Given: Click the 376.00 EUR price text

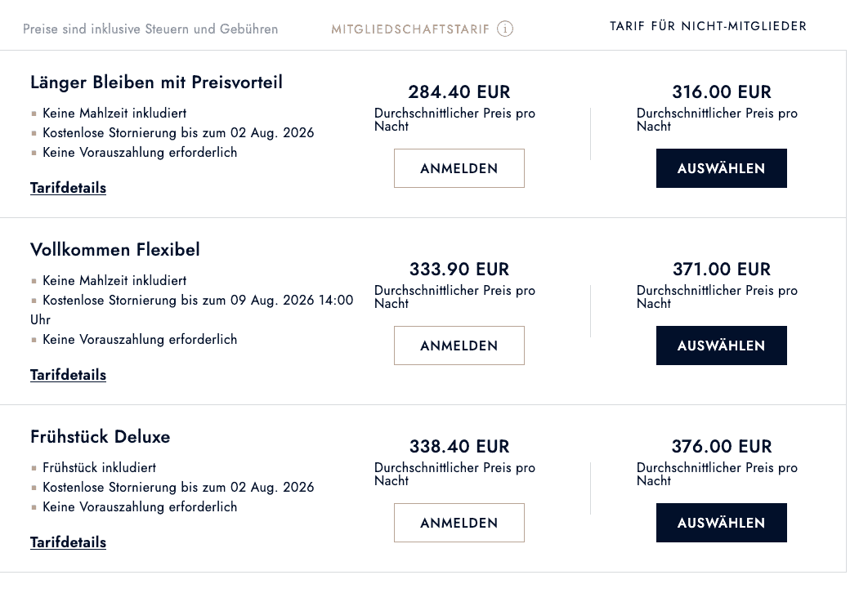Looking at the screenshot, I should coord(722,447).
